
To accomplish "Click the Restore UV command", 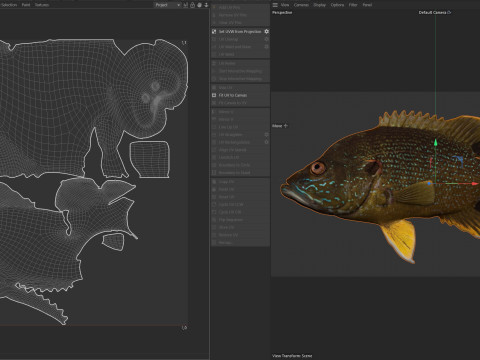I will pyautogui.click(x=225, y=235).
